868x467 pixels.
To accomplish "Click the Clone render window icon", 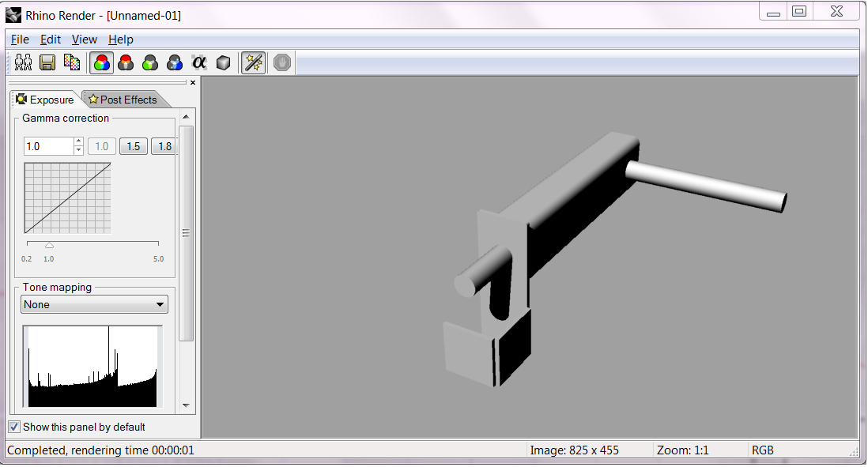I will pos(23,62).
